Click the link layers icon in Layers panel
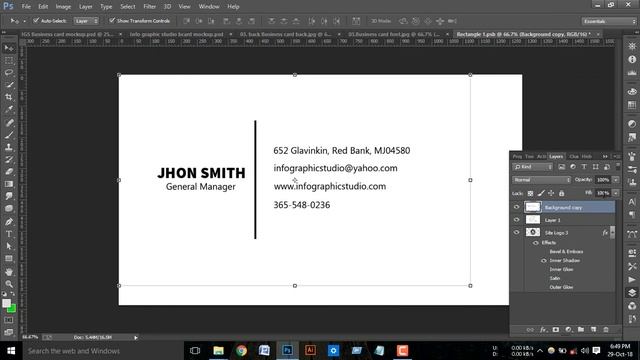Screen dimensions: 640x360 tap(530, 329)
